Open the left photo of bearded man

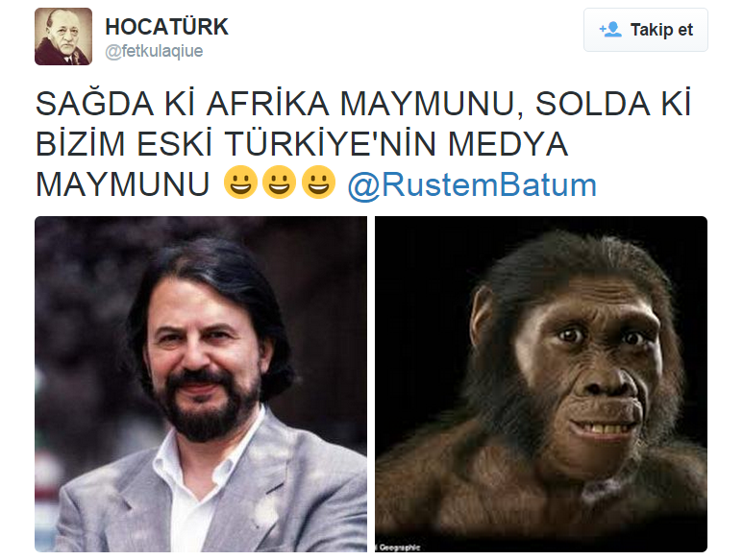(x=201, y=384)
